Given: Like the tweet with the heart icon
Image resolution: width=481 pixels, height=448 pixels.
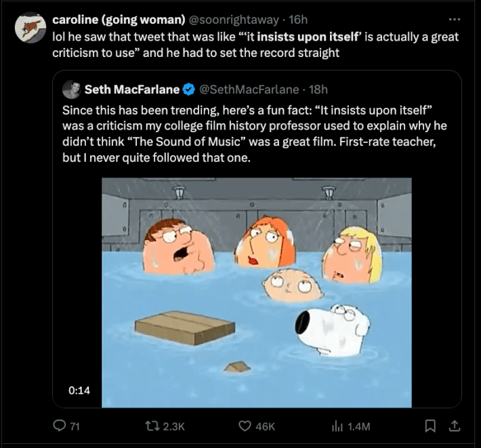Looking at the screenshot, I should tap(246, 426).
